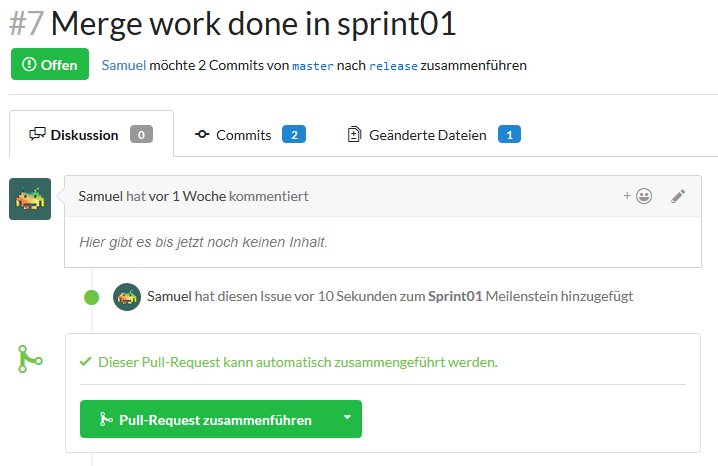Click the green Offen status badge

tap(50, 65)
